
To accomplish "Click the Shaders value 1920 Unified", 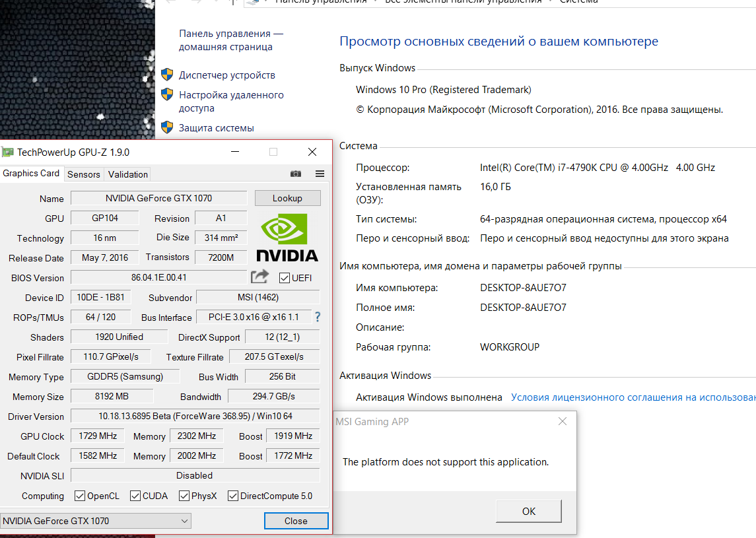I will (x=119, y=337).
